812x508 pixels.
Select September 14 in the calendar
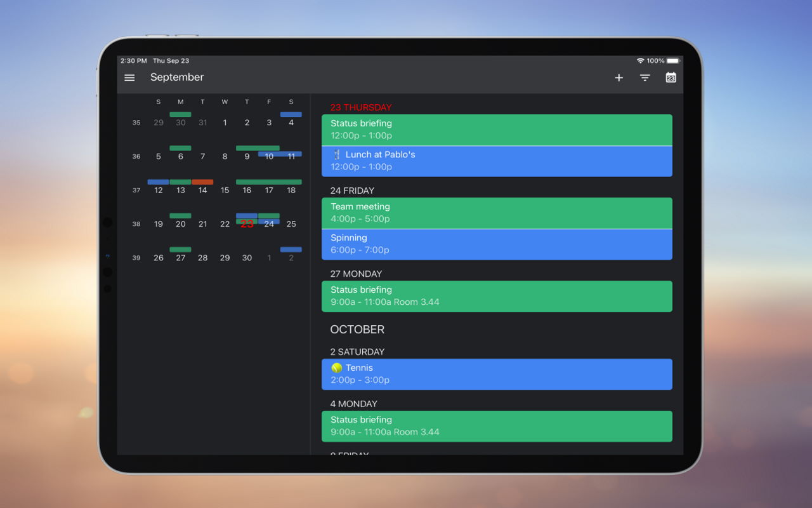pyautogui.click(x=202, y=190)
